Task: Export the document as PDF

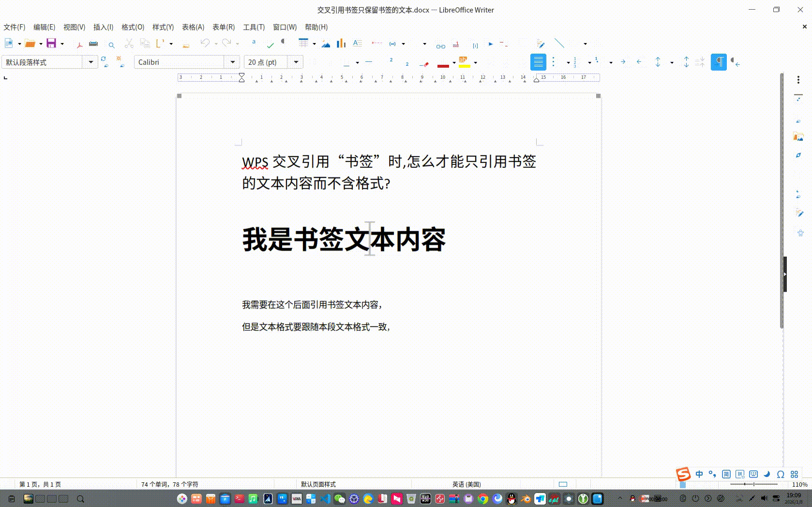Action: click(x=79, y=44)
